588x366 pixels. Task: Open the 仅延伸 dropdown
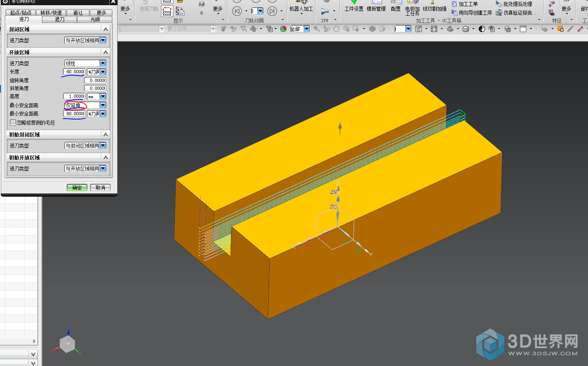pyautogui.click(x=85, y=105)
